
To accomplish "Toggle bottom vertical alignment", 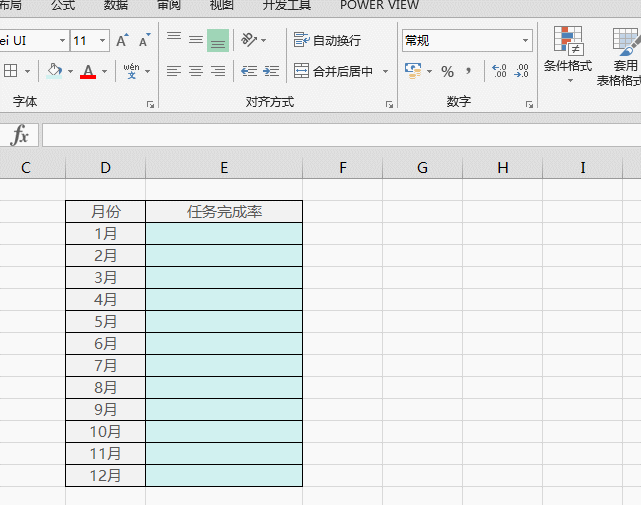I will pos(218,41).
